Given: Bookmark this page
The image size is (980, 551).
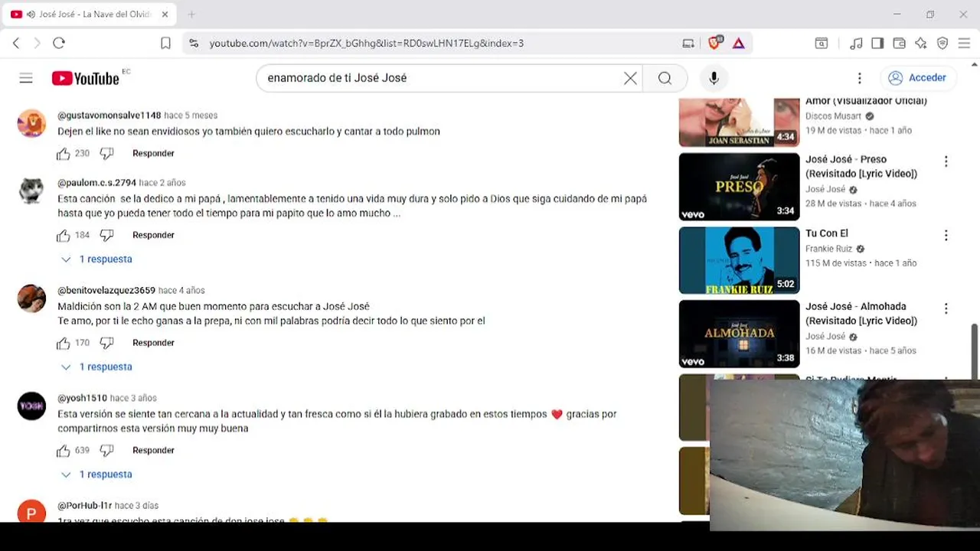Looking at the screenshot, I should coord(165,44).
